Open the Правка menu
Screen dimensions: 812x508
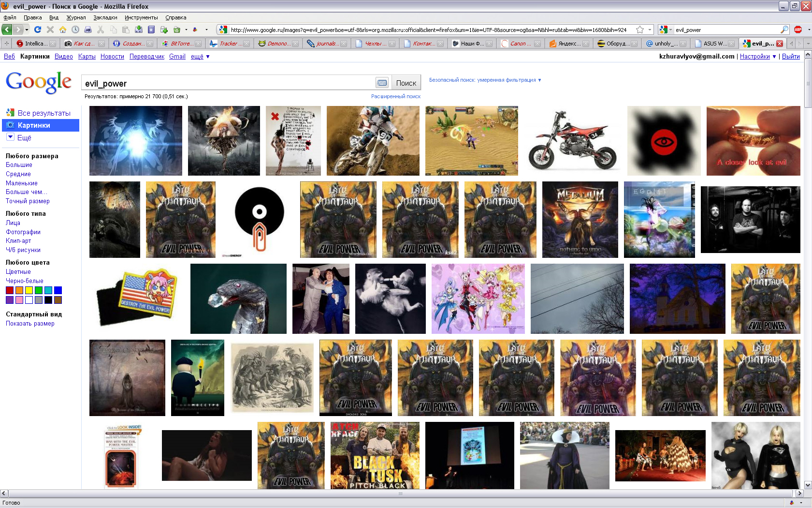(33, 17)
